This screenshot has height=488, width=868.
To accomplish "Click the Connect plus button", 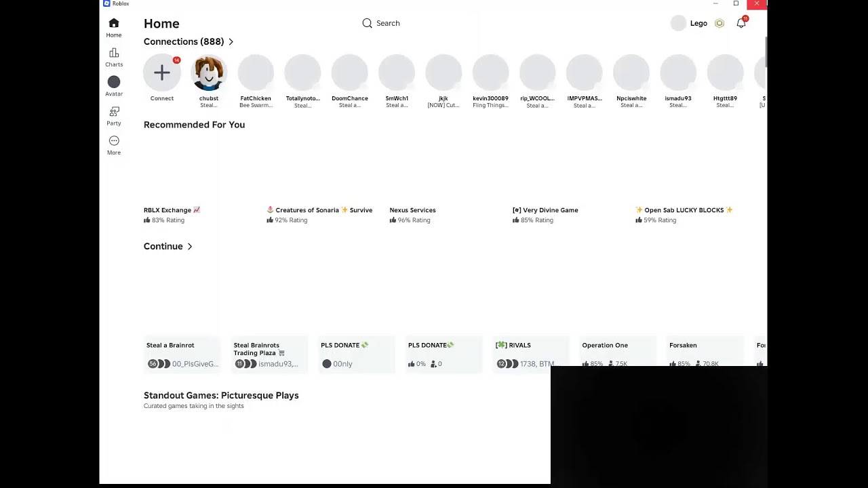I will point(162,73).
